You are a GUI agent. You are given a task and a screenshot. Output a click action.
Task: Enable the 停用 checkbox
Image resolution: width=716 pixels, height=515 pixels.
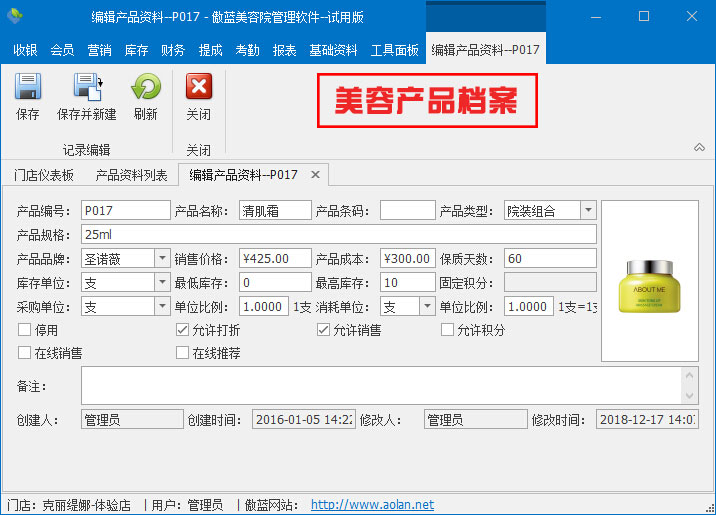(25, 330)
